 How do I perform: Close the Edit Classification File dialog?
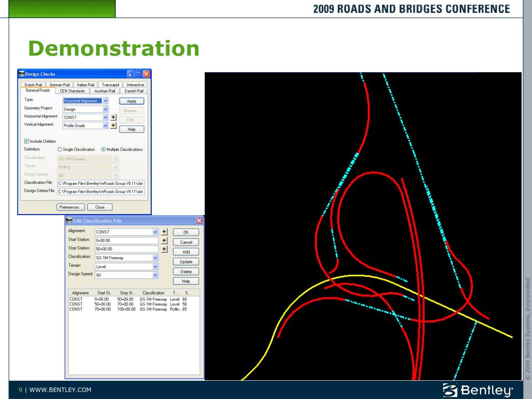click(x=199, y=220)
